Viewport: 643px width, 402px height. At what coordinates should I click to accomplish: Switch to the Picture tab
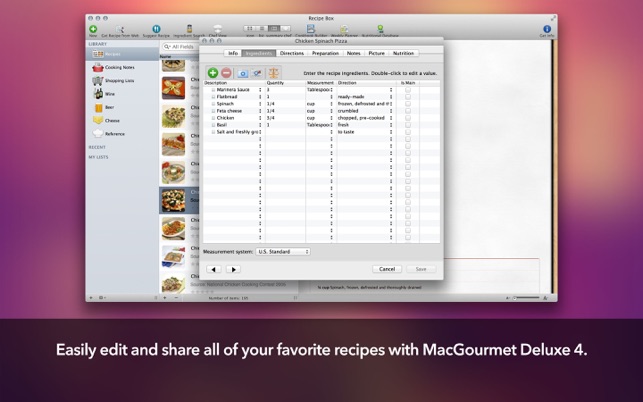pyautogui.click(x=376, y=53)
